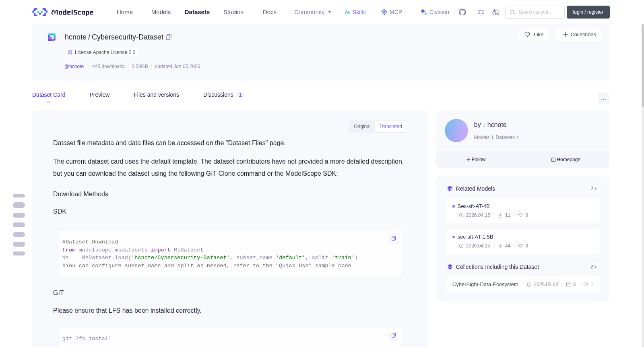Expand Collections Including this Dataset
The image size is (644, 347).
point(593,267)
